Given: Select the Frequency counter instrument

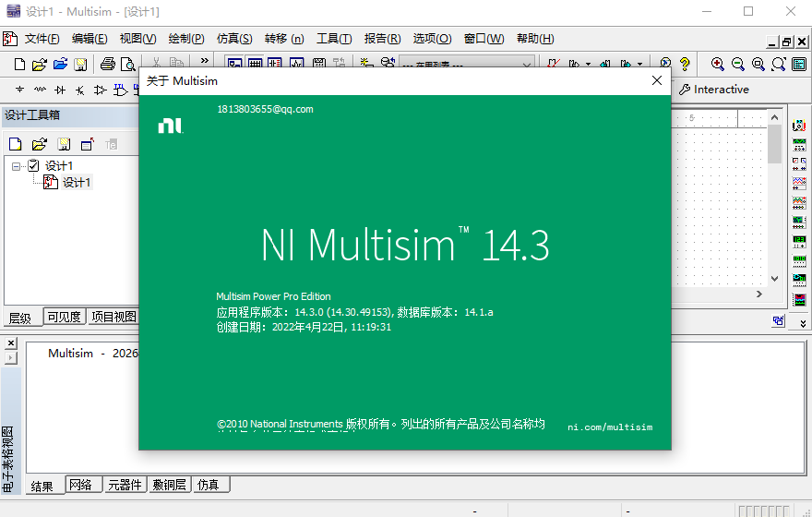Looking at the screenshot, I should [799, 241].
